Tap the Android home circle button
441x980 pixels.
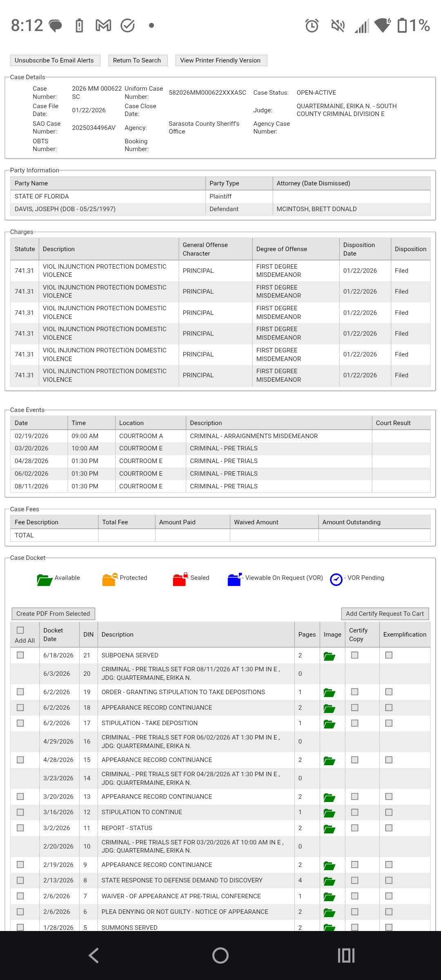(220, 955)
